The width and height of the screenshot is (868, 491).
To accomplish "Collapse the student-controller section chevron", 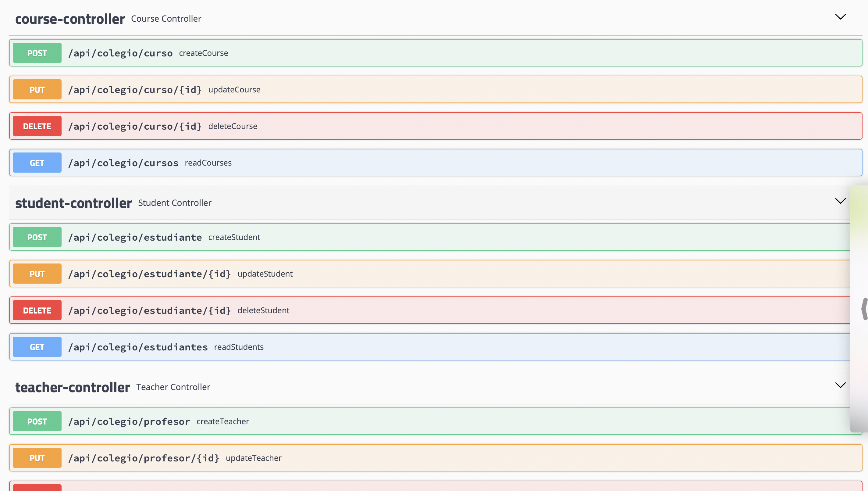I will 840,201.
